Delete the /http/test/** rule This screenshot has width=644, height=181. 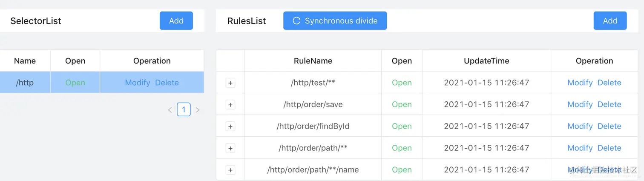click(609, 83)
